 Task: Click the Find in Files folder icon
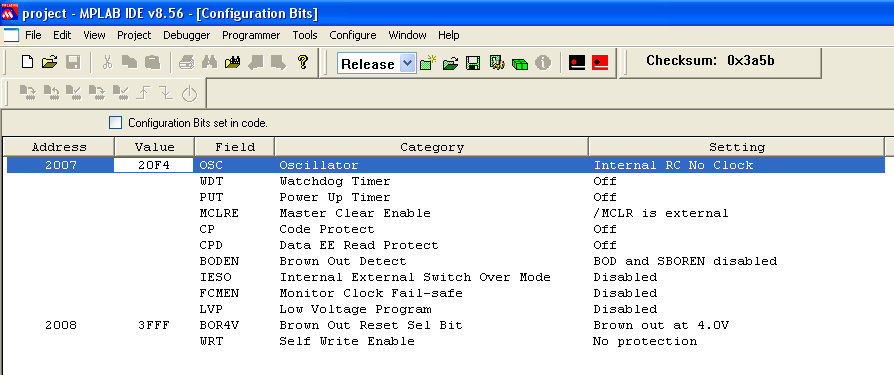click(232, 62)
